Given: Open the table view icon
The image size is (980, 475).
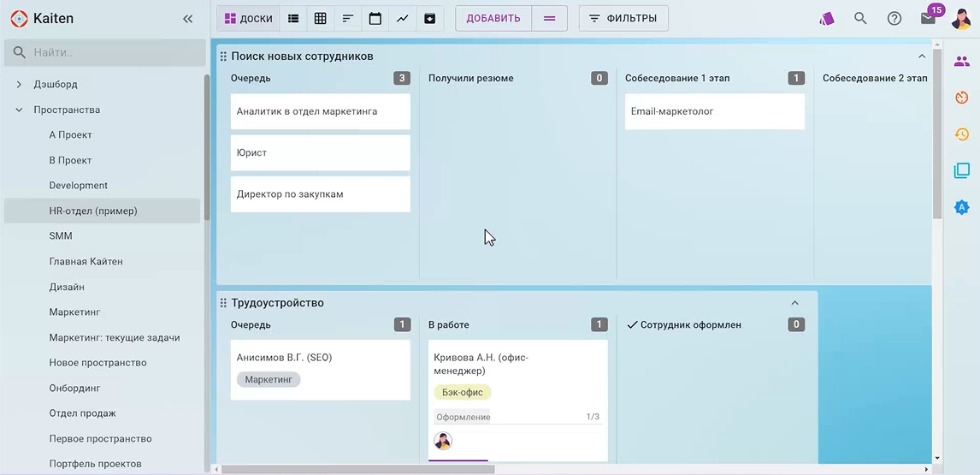Looking at the screenshot, I should click(321, 18).
